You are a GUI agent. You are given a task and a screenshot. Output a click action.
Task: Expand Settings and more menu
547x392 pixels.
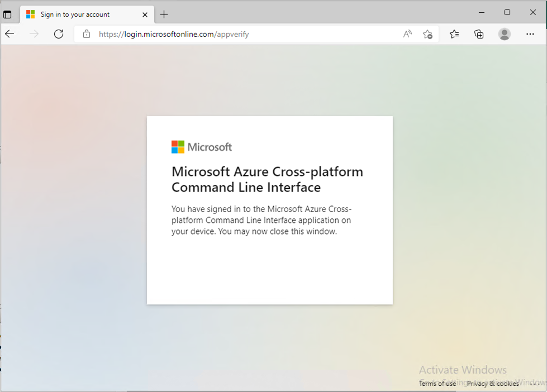530,34
